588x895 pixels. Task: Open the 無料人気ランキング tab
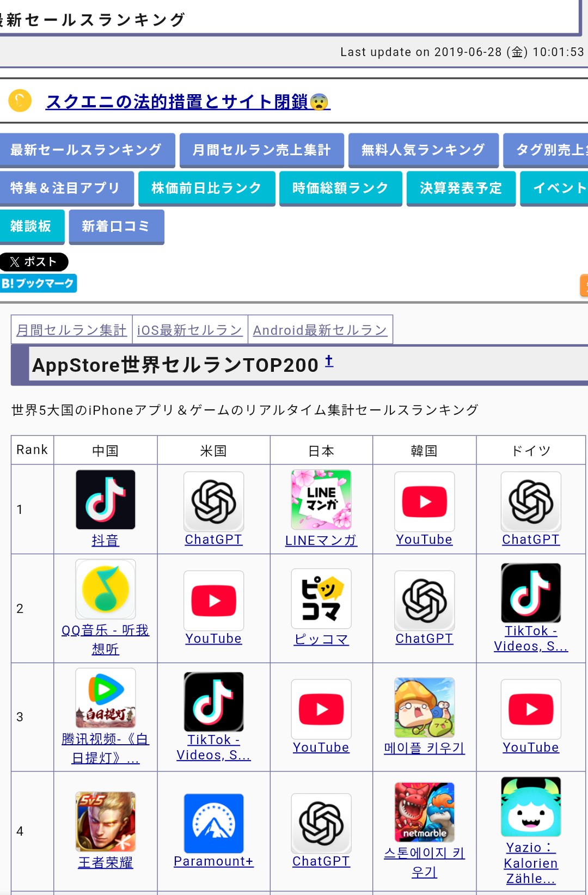pos(423,150)
